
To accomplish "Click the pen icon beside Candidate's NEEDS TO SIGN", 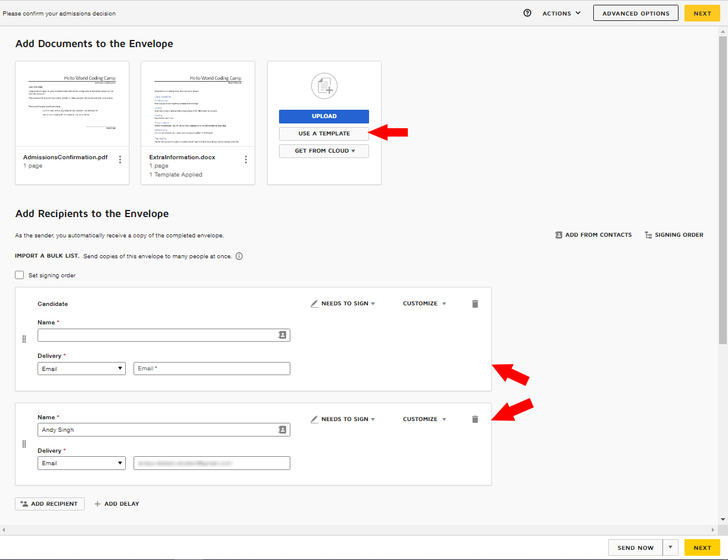I will (314, 303).
